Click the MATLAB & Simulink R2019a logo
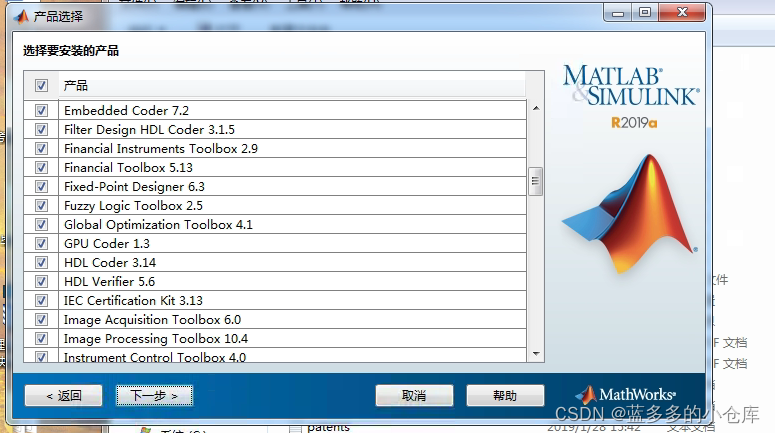Screen dimensions: 775x433 pos(630,96)
